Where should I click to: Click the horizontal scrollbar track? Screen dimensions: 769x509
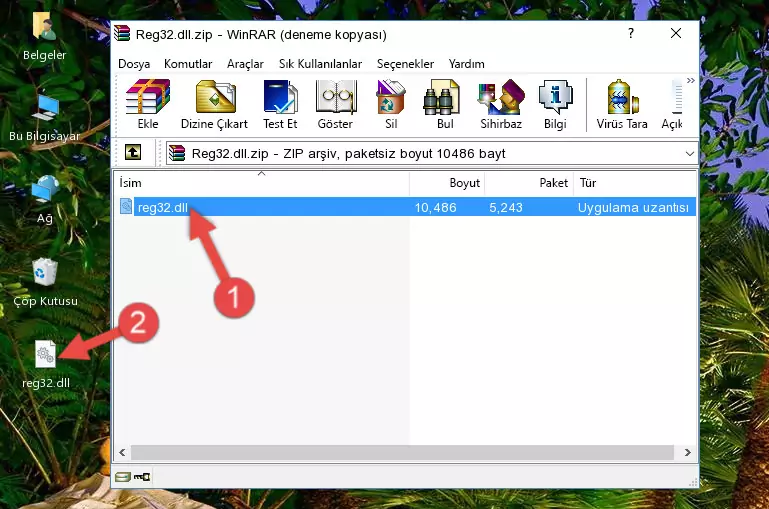(402, 452)
